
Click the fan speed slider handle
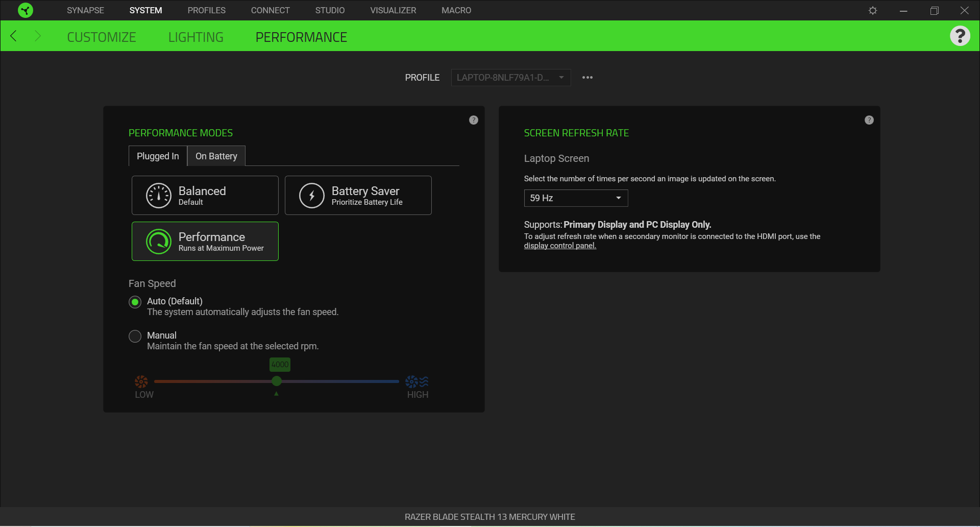pos(277,381)
